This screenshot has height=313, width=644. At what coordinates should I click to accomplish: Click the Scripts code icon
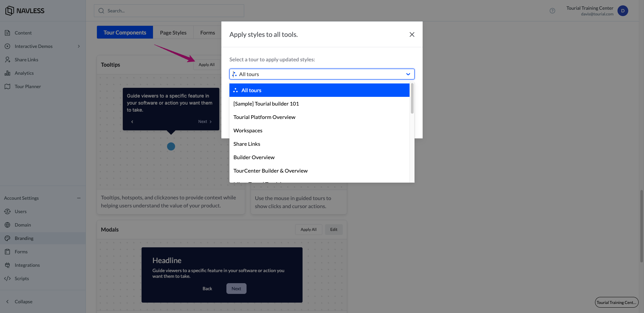(x=7, y=278)
